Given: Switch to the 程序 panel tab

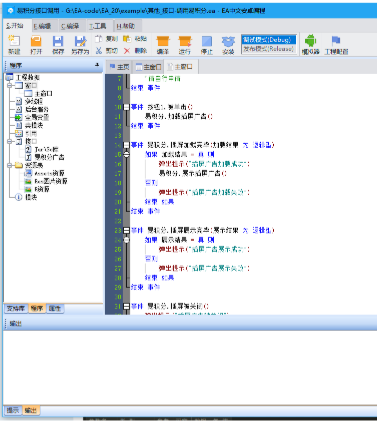Looking at the screenshot, I should coord(37,308).
